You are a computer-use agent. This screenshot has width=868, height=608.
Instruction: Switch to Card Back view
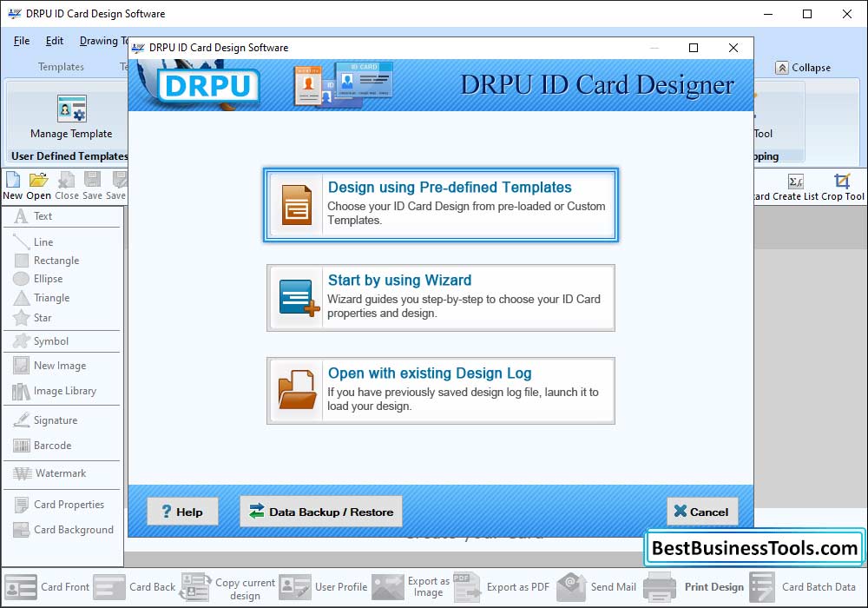135,587
